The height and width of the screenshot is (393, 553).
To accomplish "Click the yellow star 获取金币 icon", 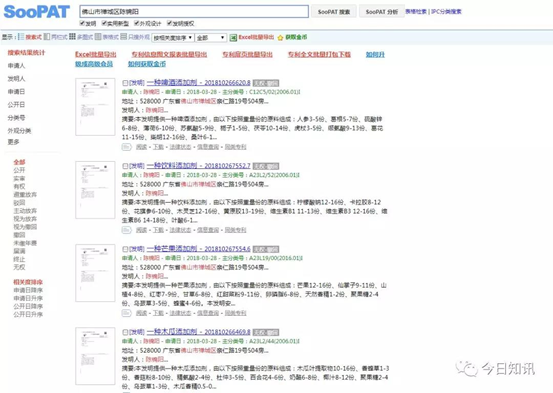I will pos(280,37).
